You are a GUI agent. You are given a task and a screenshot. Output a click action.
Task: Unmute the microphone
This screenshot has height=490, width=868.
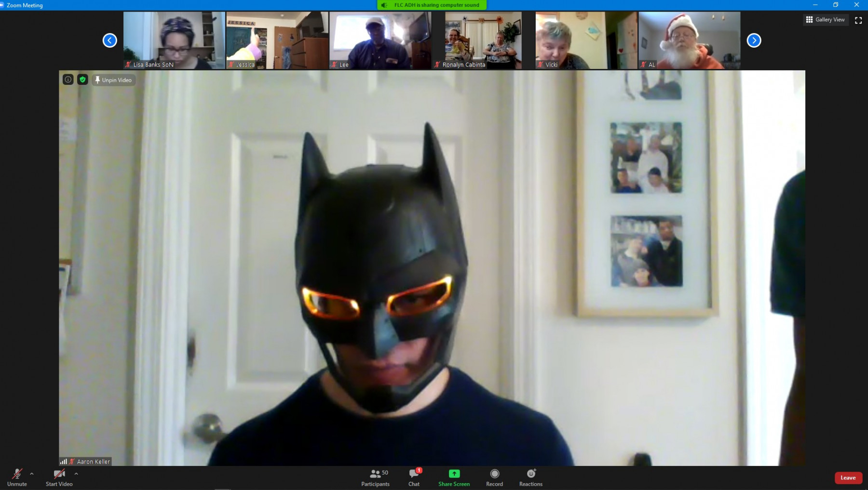click(17, 477)
